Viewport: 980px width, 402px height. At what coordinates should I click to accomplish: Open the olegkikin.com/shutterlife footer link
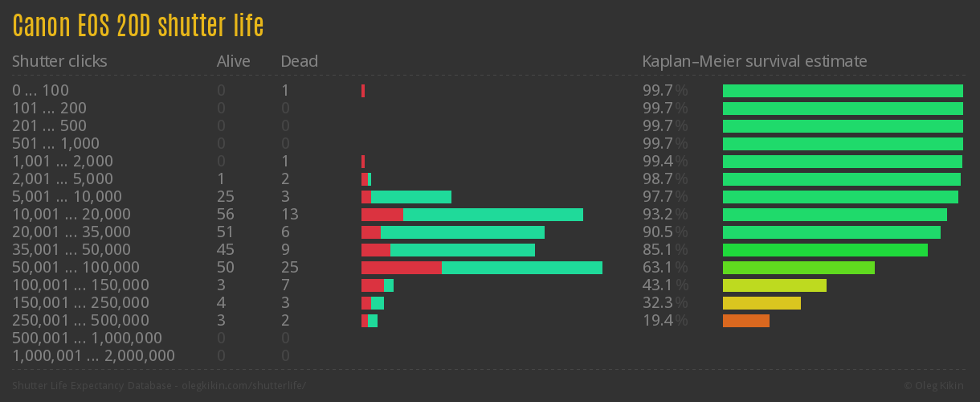(240, 386)
